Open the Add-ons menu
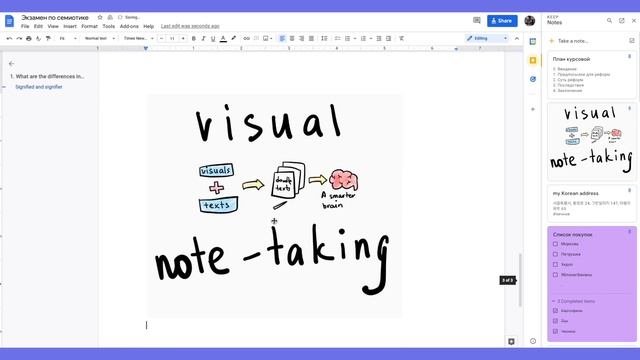Screen dimensions: 640x360 point(129,26)
